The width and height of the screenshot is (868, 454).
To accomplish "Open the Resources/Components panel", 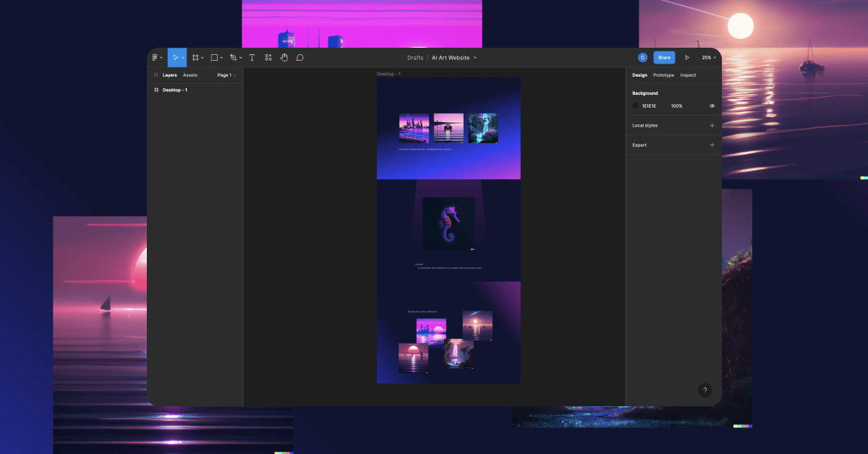I will click(268, 57).
